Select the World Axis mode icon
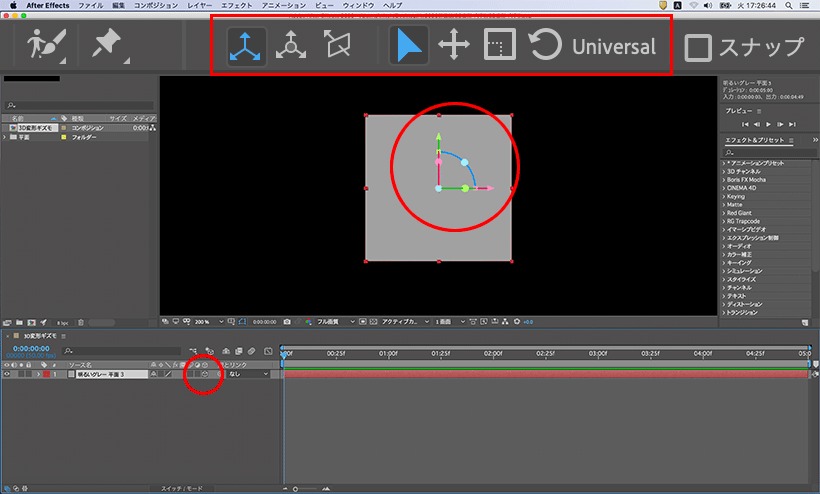Viewport: 820px width, 494px height. (291, 46)
